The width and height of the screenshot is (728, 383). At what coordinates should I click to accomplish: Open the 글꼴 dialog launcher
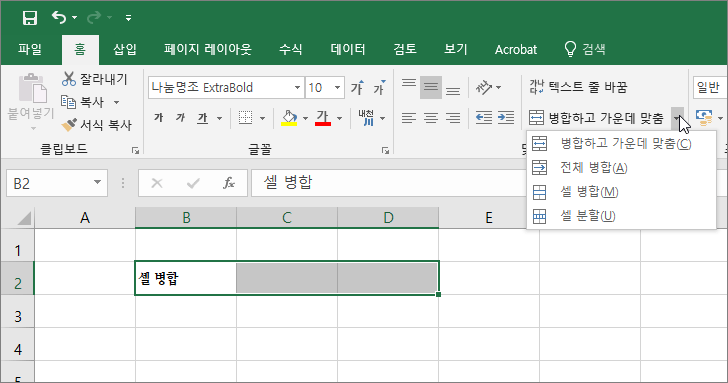tap(385, 150)
